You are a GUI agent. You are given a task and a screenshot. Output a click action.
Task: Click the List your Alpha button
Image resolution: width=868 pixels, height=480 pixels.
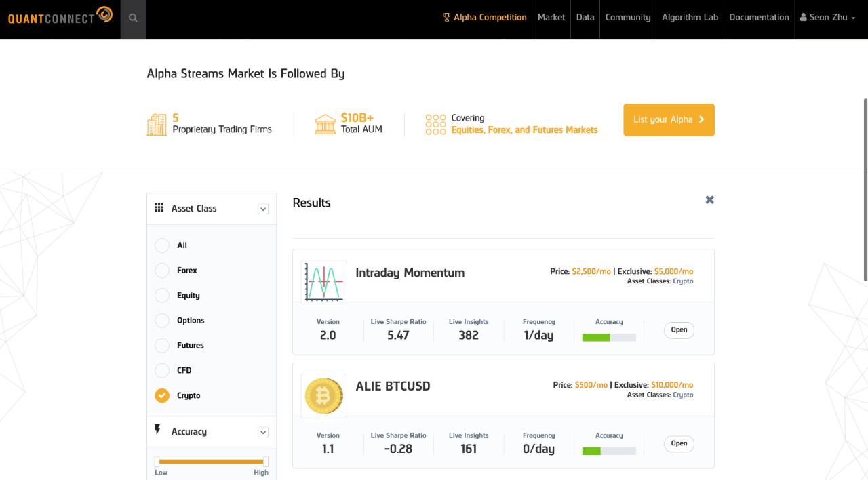pyautogui.click(x=669, y=119)
